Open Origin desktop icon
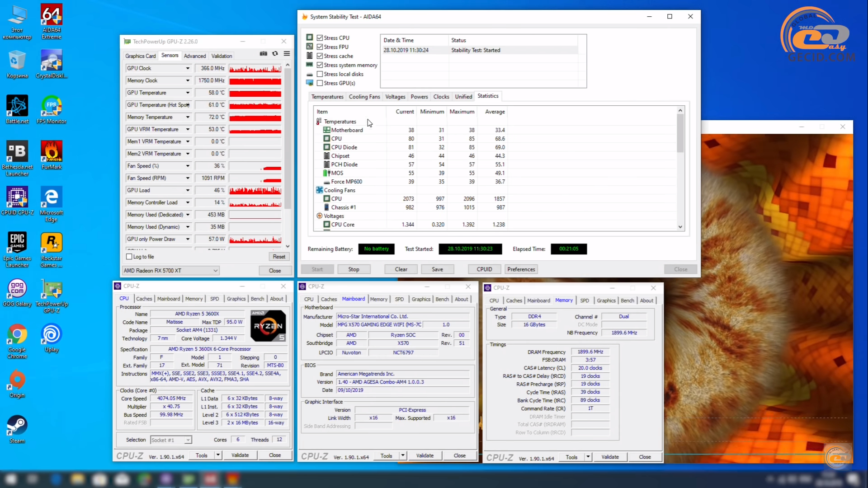 point(17,384)
